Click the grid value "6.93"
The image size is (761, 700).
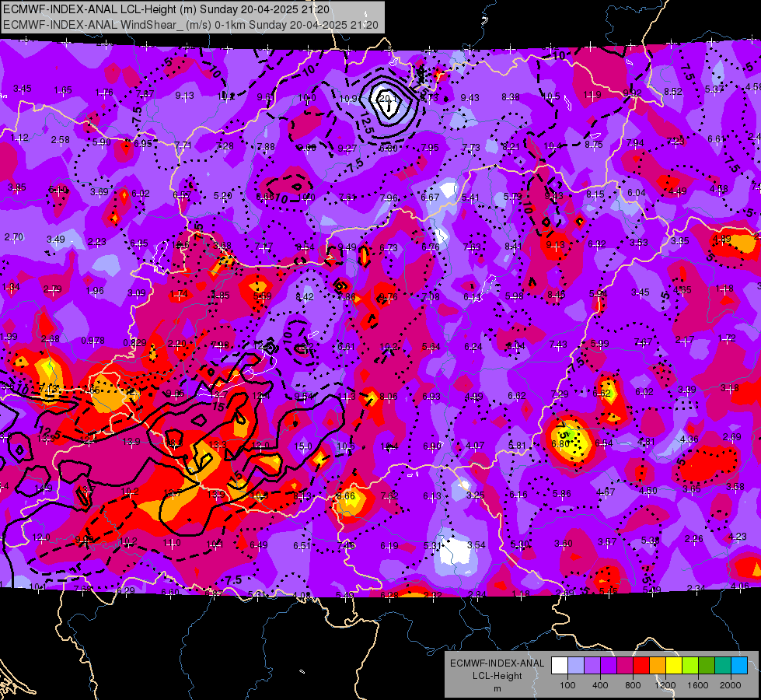coord(431,397)
